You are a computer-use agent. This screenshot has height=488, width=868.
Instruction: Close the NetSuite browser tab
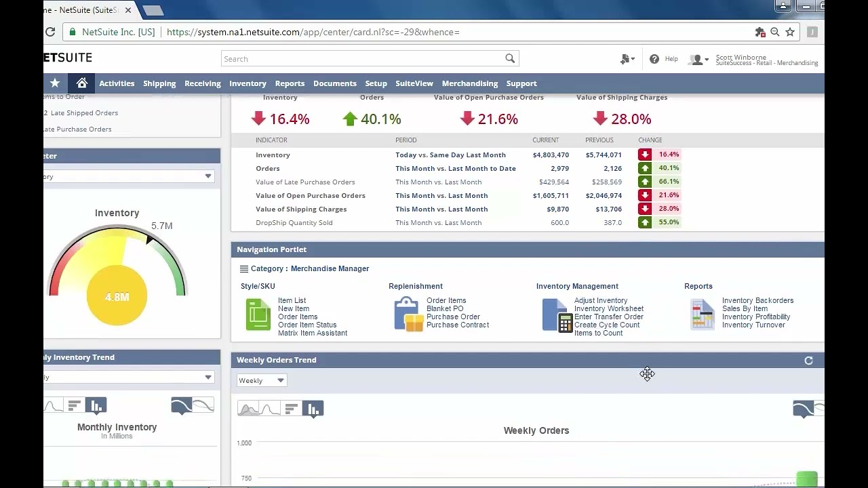pos(129,10)
